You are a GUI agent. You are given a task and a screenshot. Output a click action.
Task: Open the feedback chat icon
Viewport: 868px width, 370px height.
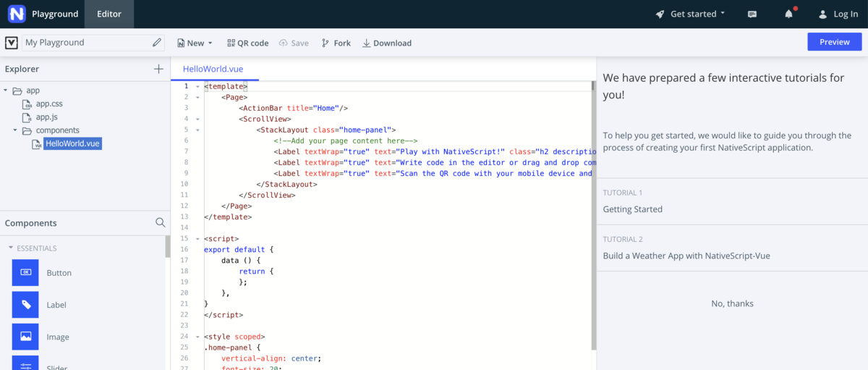tap(752, 14)
